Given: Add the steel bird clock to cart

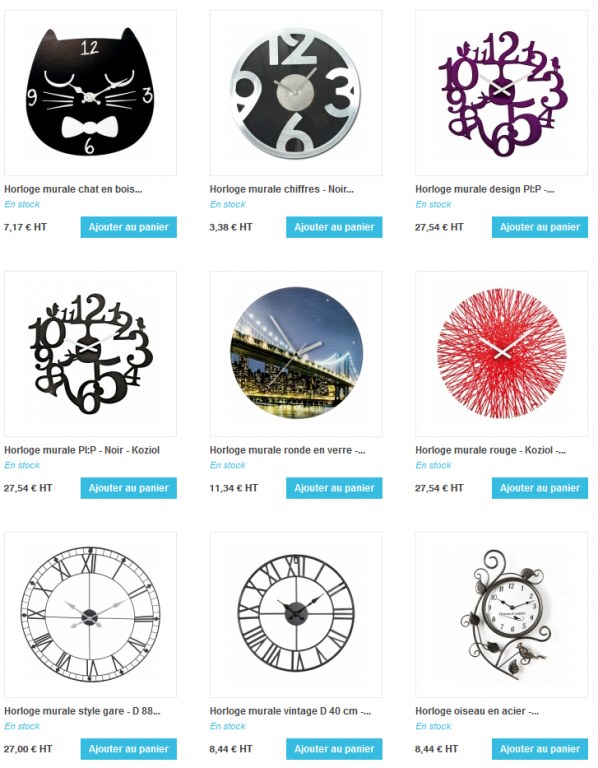Looking at the screenshot, I should (540, 749).
